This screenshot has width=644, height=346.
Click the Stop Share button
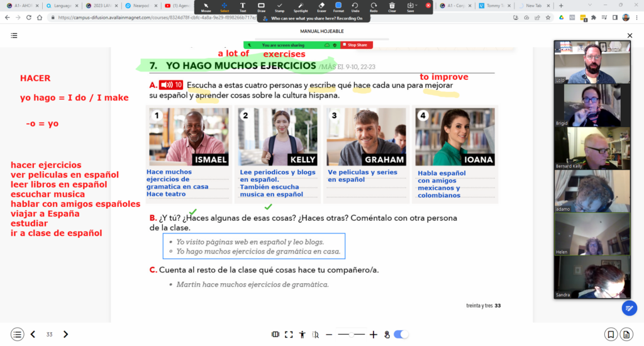(x=357, y=45)
